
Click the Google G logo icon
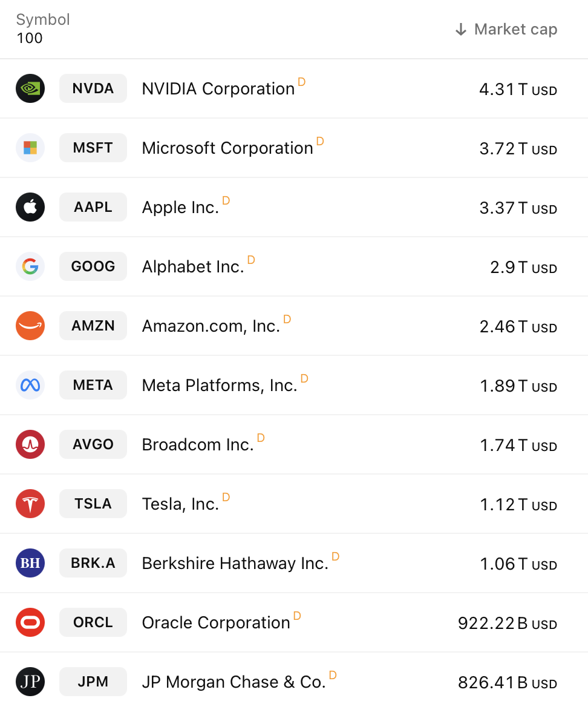30,266
